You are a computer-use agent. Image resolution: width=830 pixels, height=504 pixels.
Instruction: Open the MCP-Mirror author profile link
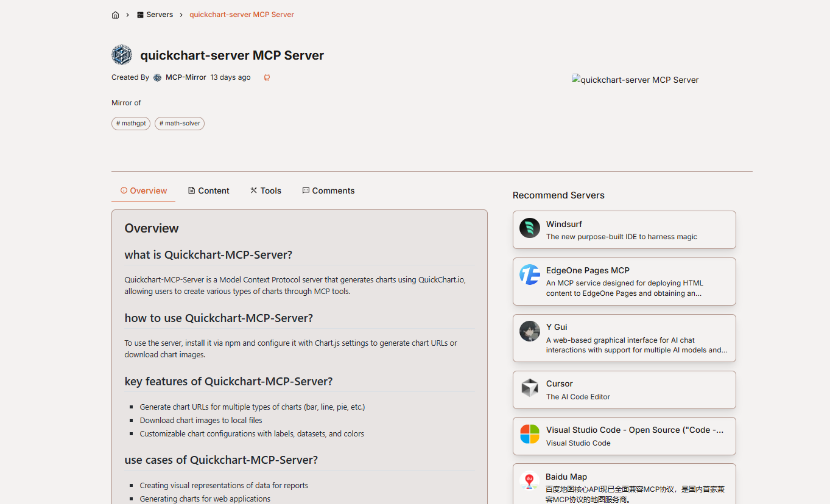click(186, 77)
